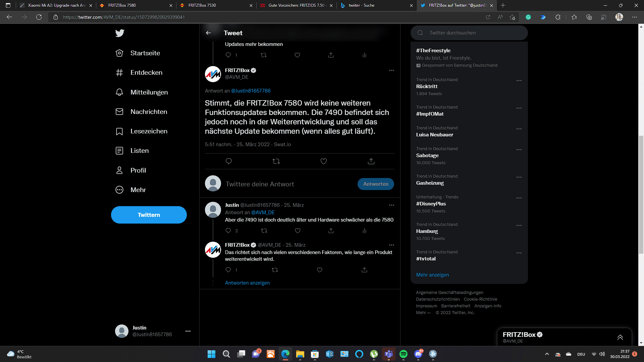Screen dimensions: 644x362
Task: Open Listen in the sidebar
Action: (x=132, y=150)
